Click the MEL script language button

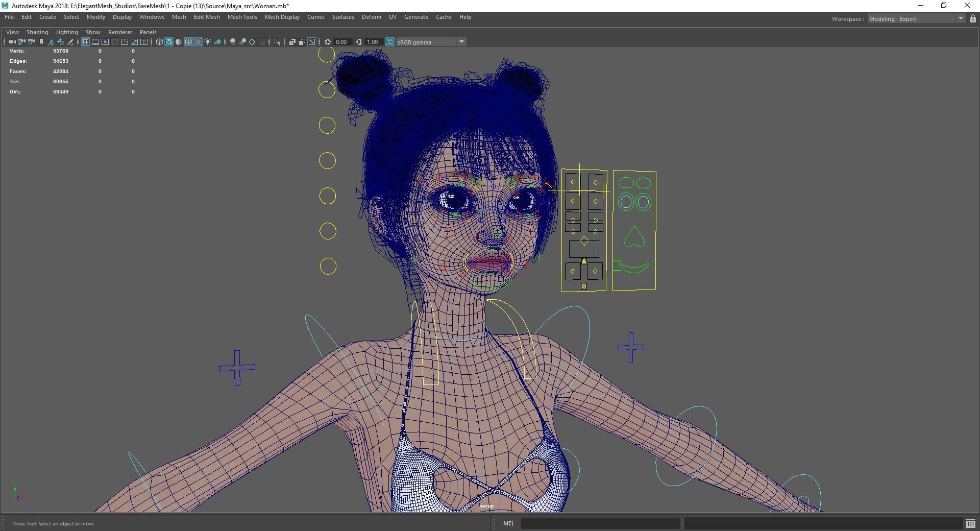[508, 523]
